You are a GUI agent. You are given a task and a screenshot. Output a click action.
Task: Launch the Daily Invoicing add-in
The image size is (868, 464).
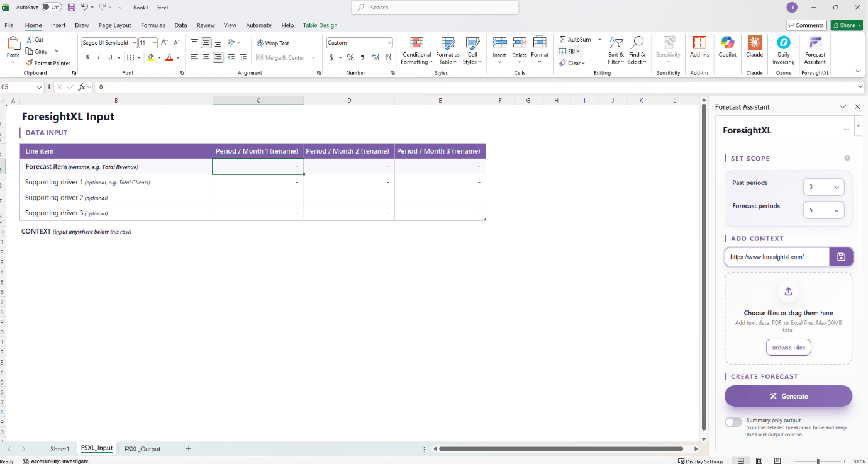coord(783,49)
